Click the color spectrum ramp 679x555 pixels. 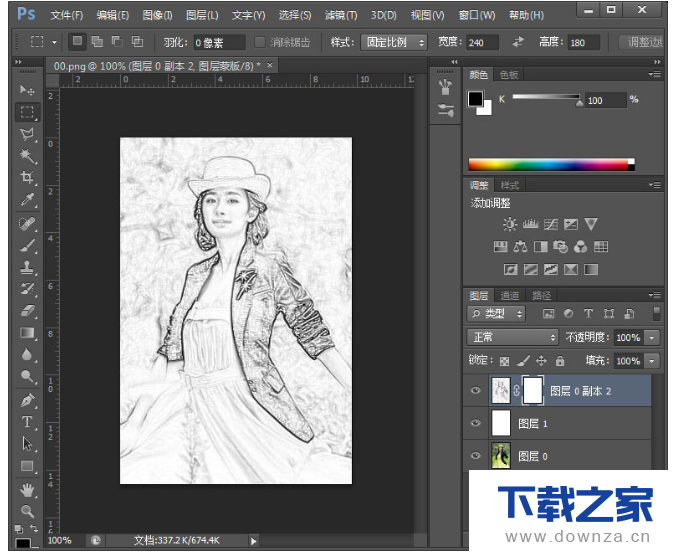pos(551,165)
